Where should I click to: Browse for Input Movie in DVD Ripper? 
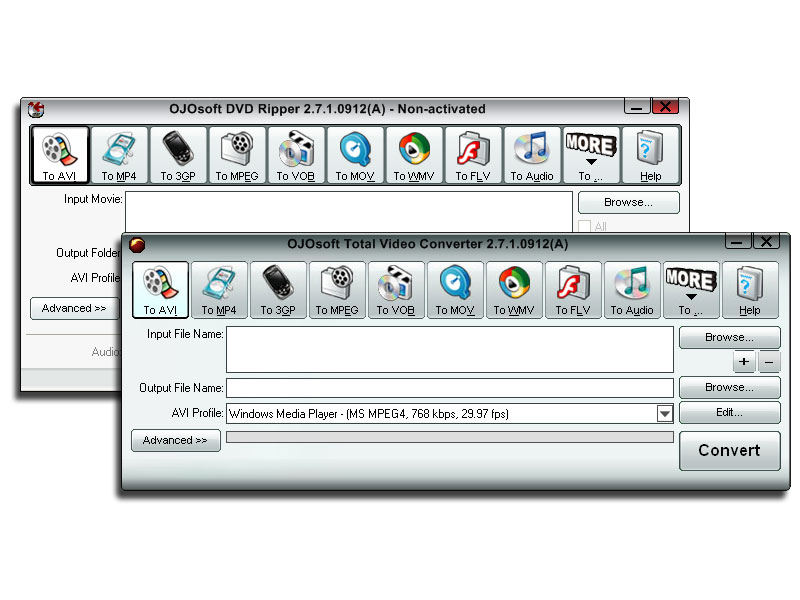[629, 203]
